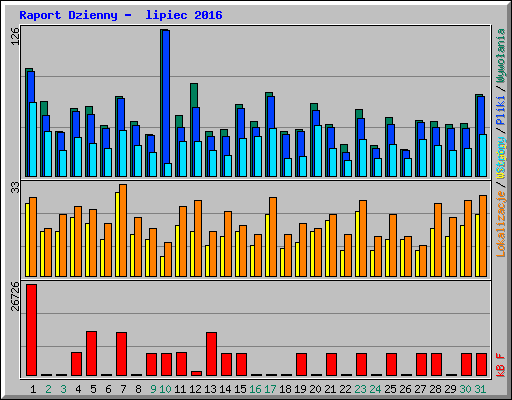Select the cyan bar for day 1
Screen dimensions: 512x400
click(33, 139)
